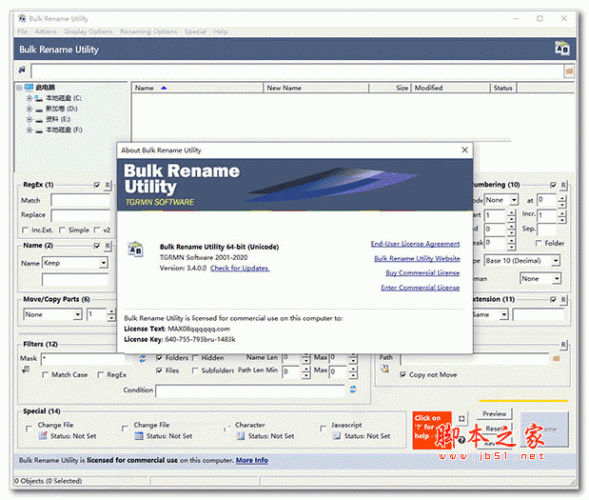This screenshot has width=589, height=500.
Task: Click the R reset icon for Numbering section
Action: [563, 185]
